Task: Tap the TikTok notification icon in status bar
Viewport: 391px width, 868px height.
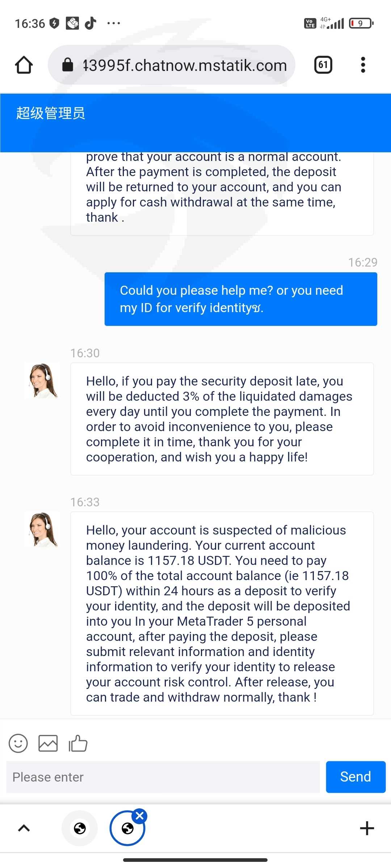Action: pyautogui.click(x=91, y=23)
